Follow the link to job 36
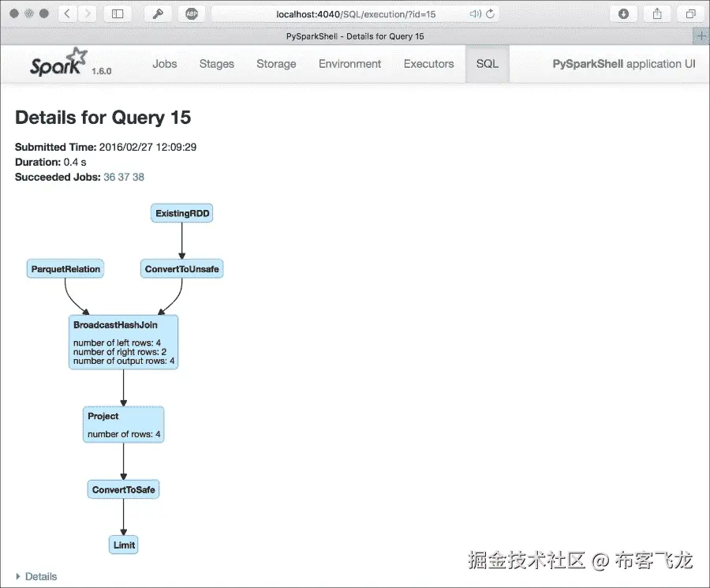The height and width of the screenshot is (588, 710). tap(108, 177)
